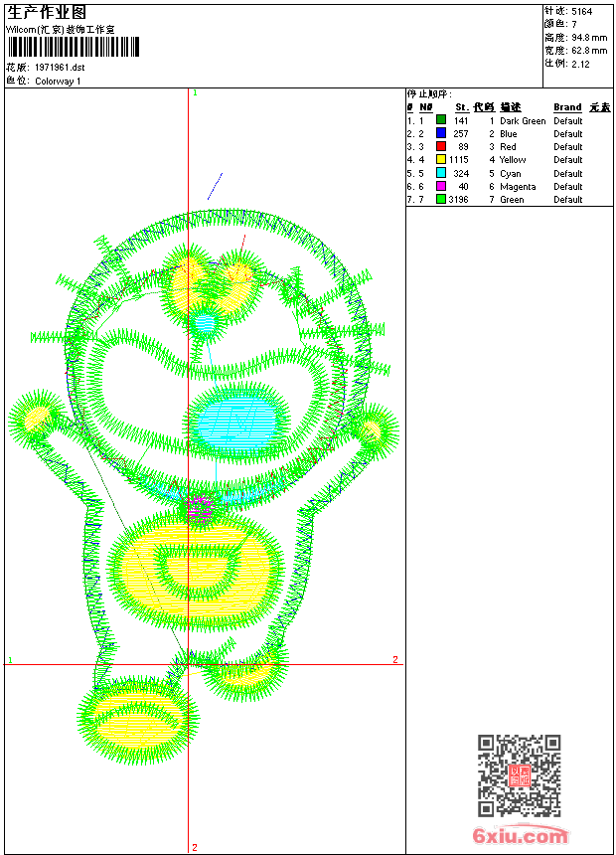Click the Dark Green color swatch
Image resolution: width=616 pixels, height=855 pixels.
tap(441, 120)
